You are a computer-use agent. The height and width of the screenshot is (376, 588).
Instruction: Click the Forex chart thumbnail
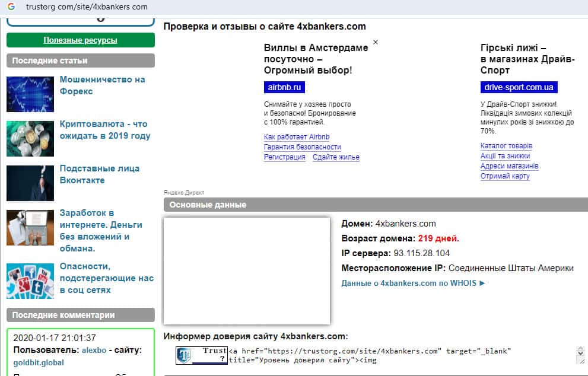[x=30, y=94]
